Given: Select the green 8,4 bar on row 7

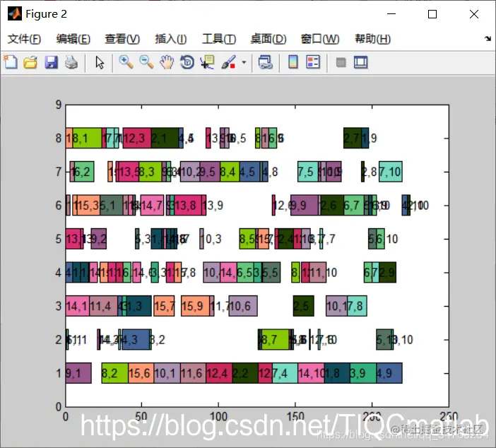Looking at the screenshot, I should pyautogui.click(x=230, y=172).
